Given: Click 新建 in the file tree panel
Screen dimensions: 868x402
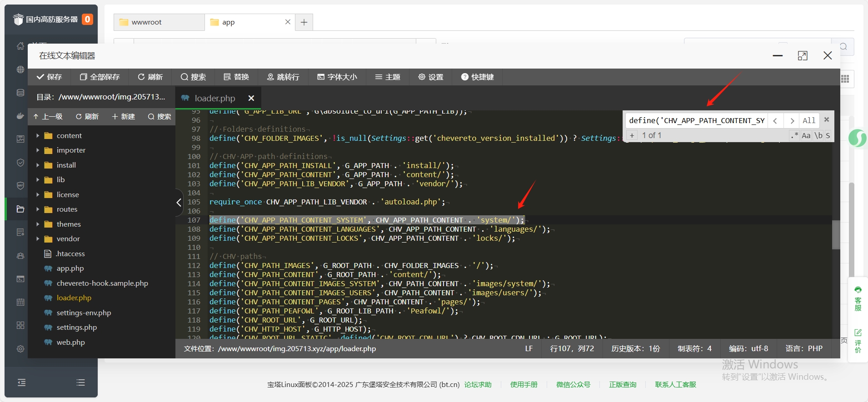Looking at the screenshot, I should (x=123, y=117).
